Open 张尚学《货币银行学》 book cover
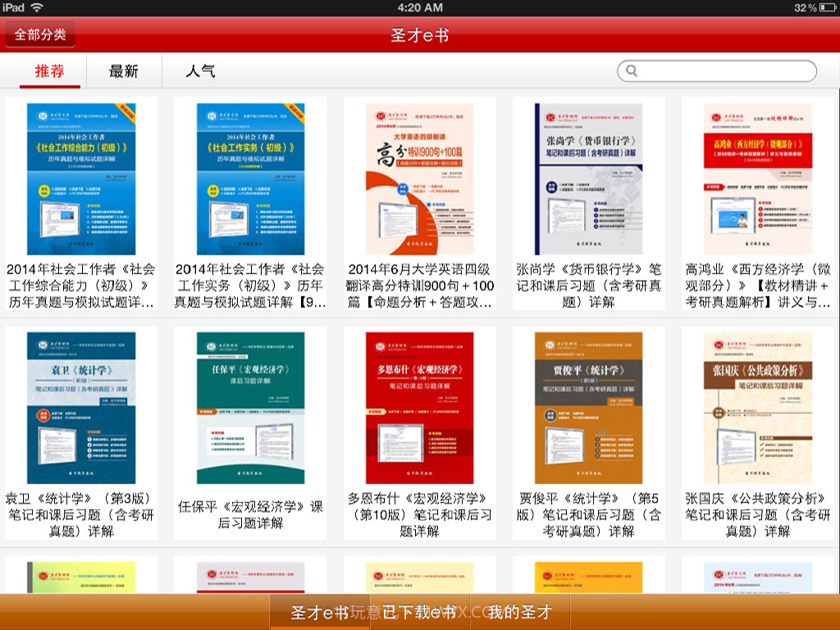 pos(589,176)
